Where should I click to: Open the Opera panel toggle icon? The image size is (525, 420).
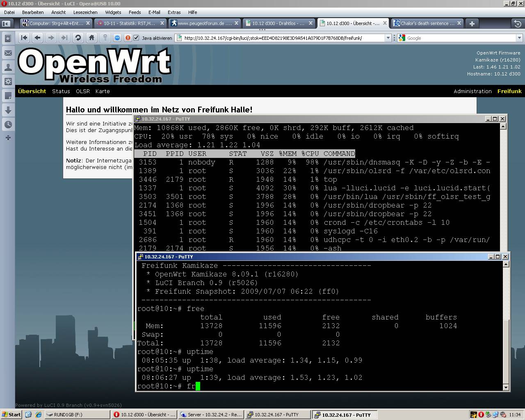click(6, 23)
